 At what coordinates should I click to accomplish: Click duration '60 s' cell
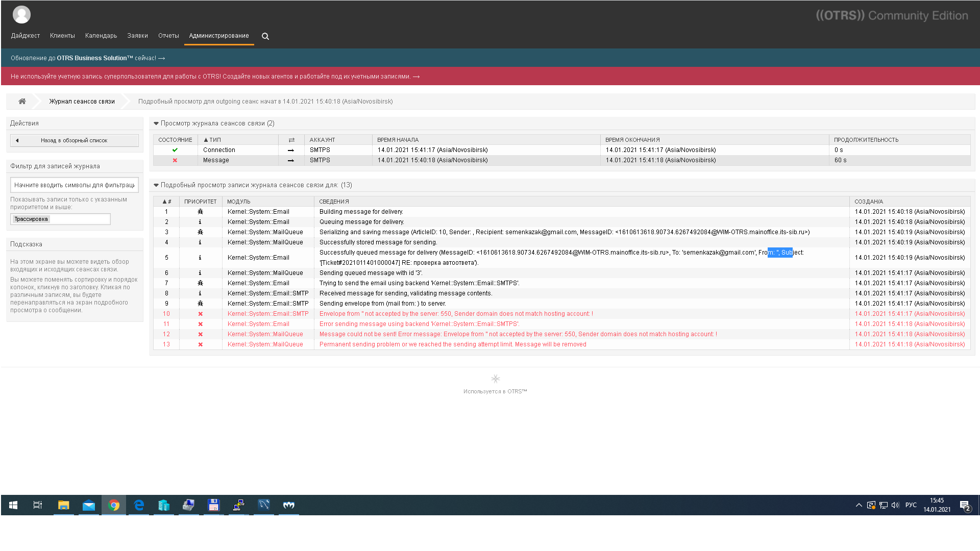click(x=840, y=160)
